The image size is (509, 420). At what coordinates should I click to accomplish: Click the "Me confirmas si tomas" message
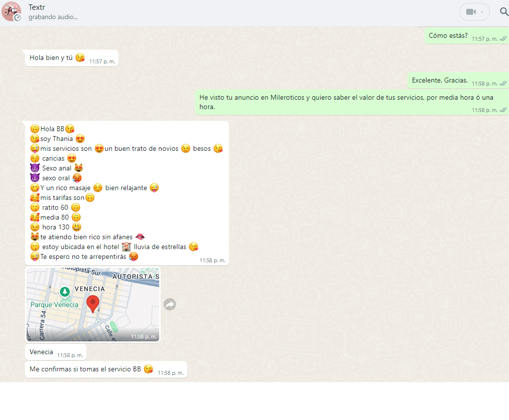tap(85, 369)
